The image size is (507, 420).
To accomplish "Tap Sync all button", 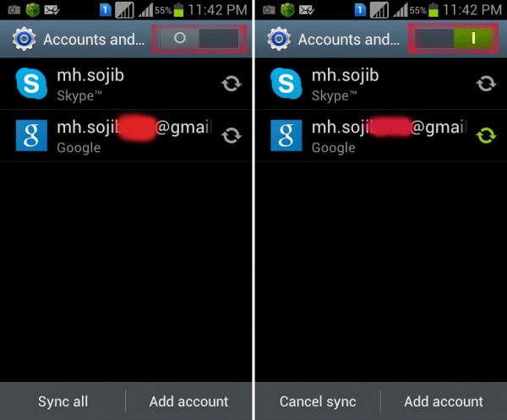I will tap(63, 401).
